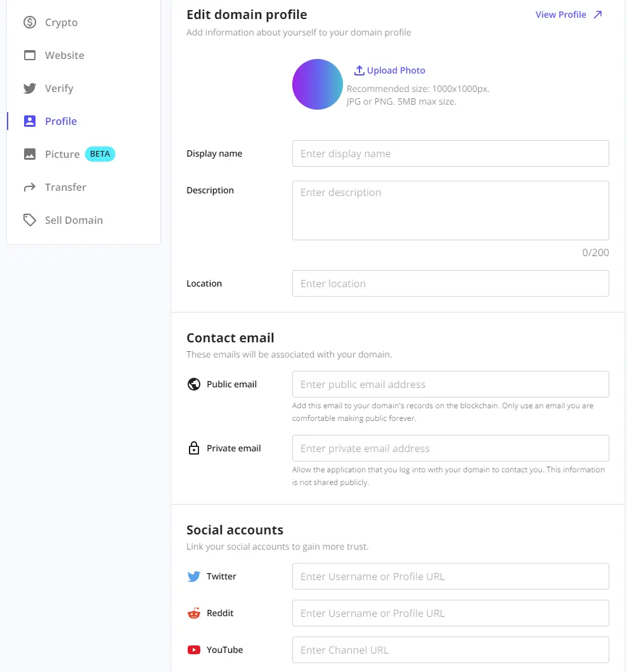Focus the Location input field
This screenshot has width=627, height=672.
450,283
